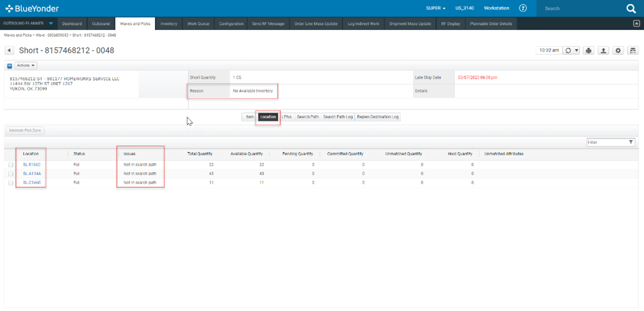Viewport: 644px width, 311px height.
Task: Open the Inventory tab
Action: tap(169, 24)
